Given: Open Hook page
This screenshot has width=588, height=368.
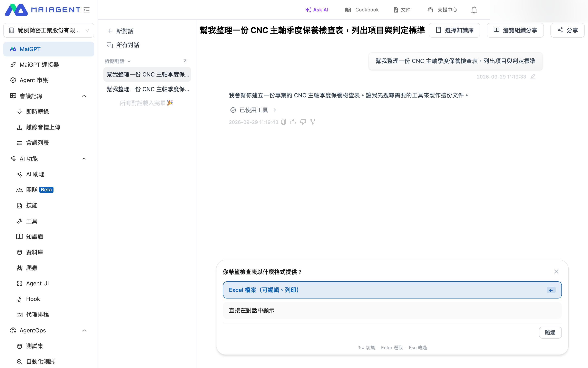Looking at the screenshot, I should coord(49,299).
